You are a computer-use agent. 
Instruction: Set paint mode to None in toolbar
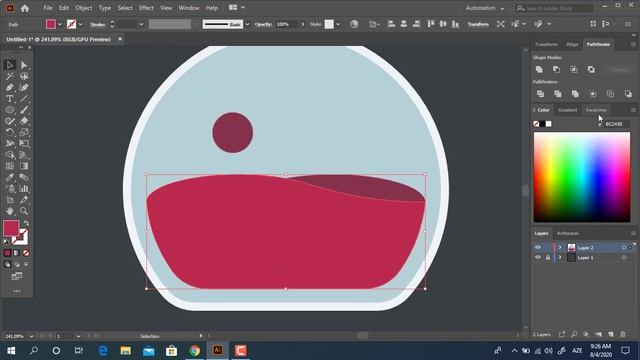(x=26, y=253)
